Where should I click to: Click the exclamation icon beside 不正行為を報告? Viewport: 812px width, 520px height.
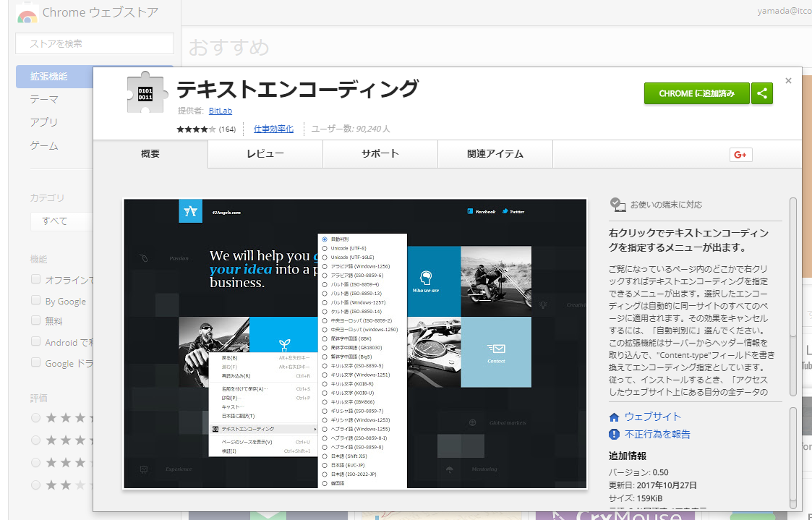(614, 434)
